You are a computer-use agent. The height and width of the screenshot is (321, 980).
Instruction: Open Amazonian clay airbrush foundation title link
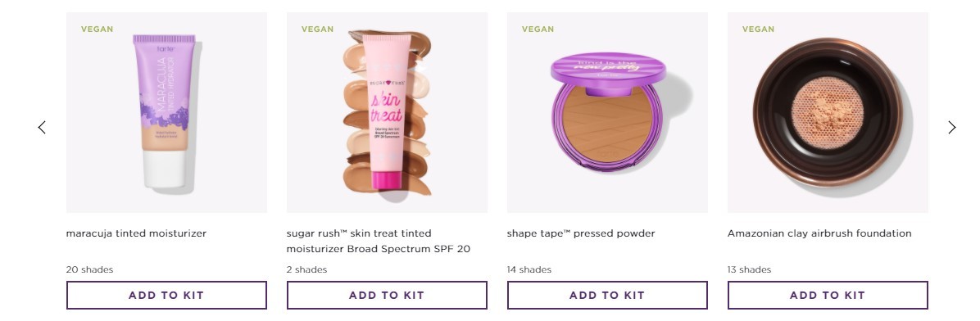point(819,233)
